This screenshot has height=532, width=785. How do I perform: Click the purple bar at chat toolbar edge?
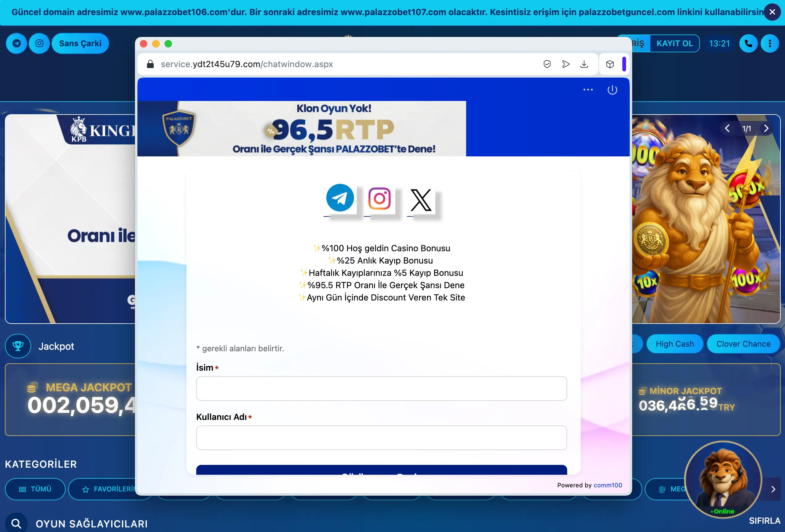pyautogui.click(x=624, y=64)
